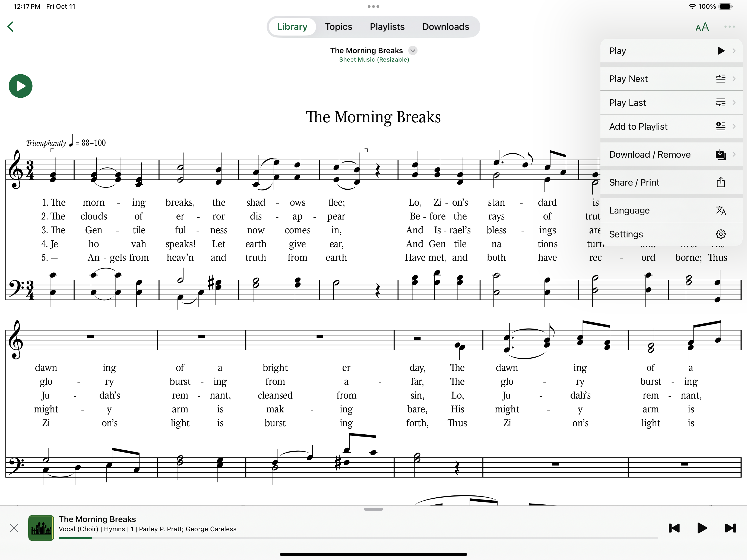Tap the mini player grabber handle
This screenshot has width=747, height=560.
[373, 509]
